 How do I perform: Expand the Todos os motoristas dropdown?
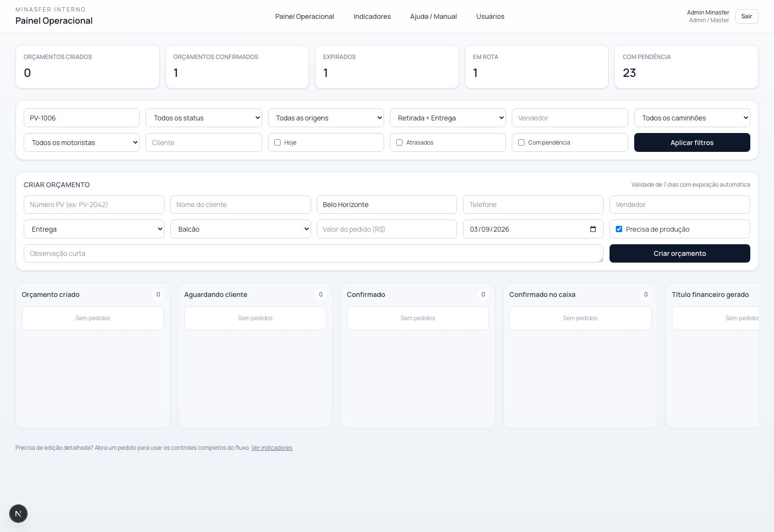coord(82,143)
